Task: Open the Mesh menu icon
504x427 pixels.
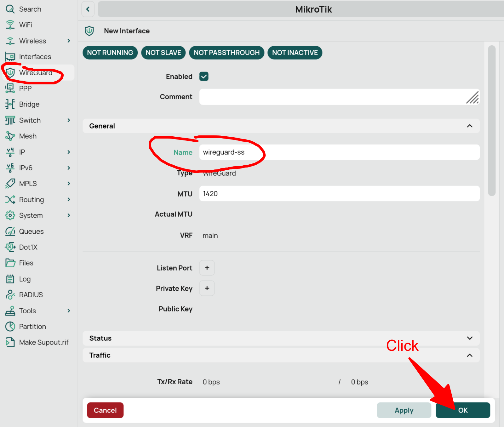Action: (x=10, y=136)
